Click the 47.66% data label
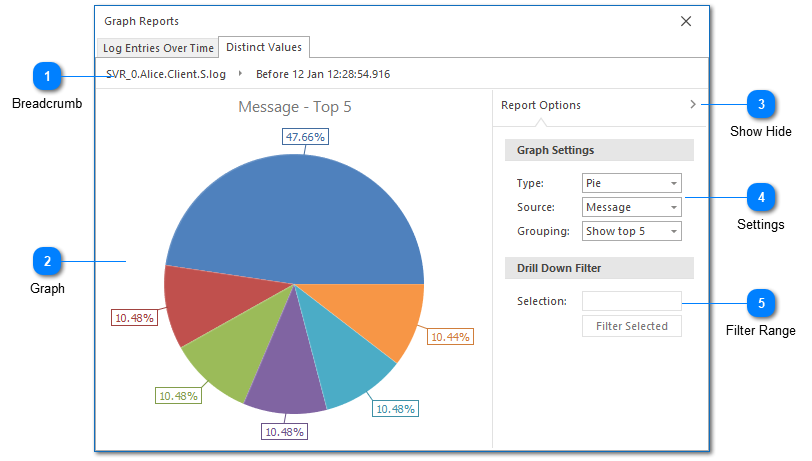812x461 pixels. (305, 136)
